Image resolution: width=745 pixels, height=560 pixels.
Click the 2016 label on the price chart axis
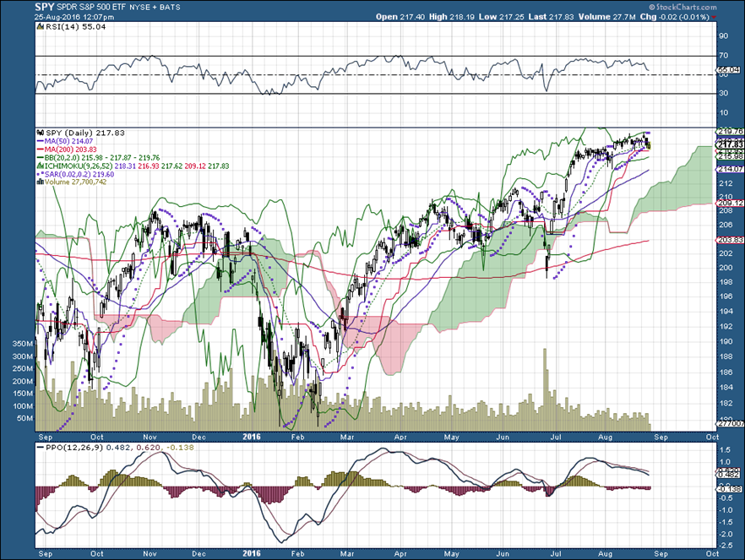click(x=252, y=437)
